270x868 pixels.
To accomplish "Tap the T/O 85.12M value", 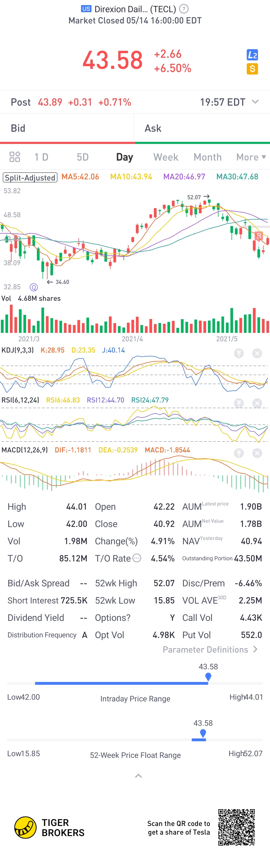I will coord(73,558).
